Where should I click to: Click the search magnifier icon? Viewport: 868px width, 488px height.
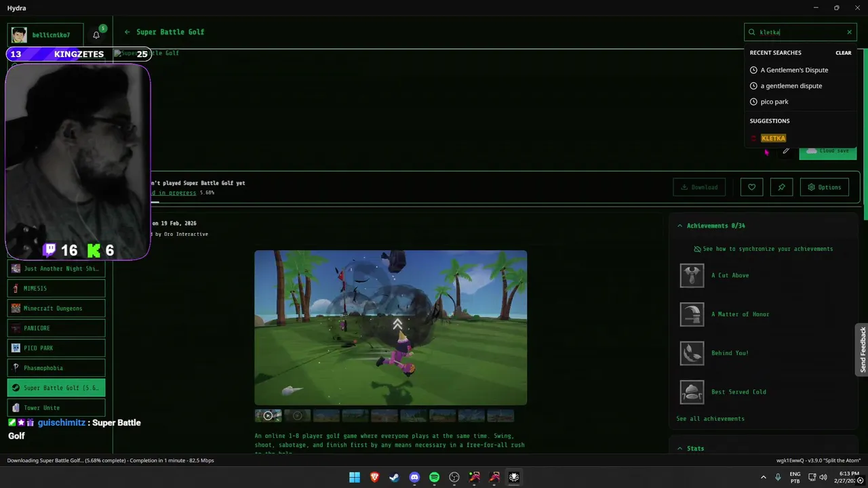pos(752,32)
